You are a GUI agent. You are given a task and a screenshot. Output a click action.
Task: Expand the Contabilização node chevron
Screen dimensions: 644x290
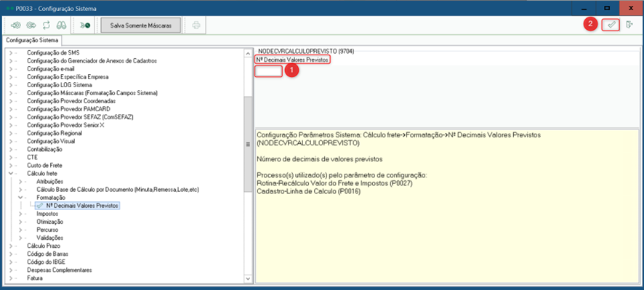click(x=11, y=149)
